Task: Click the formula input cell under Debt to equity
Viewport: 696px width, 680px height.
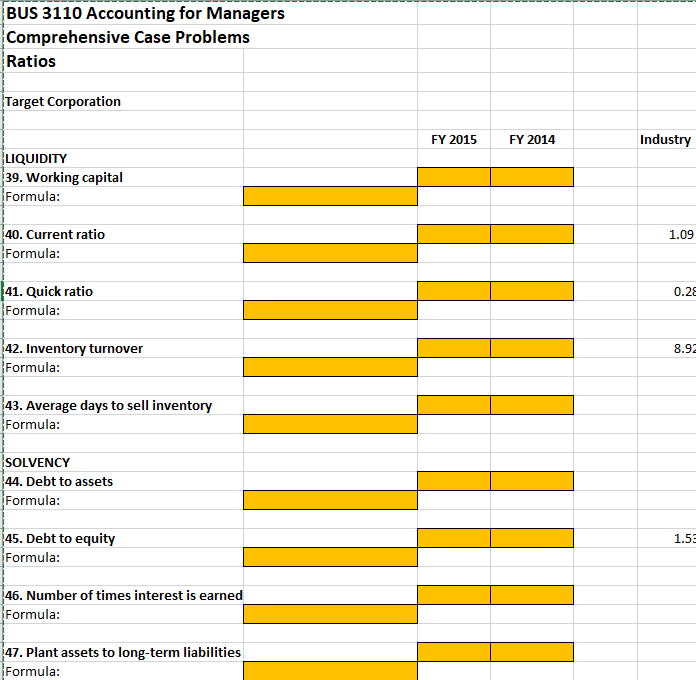Action: 330,557
